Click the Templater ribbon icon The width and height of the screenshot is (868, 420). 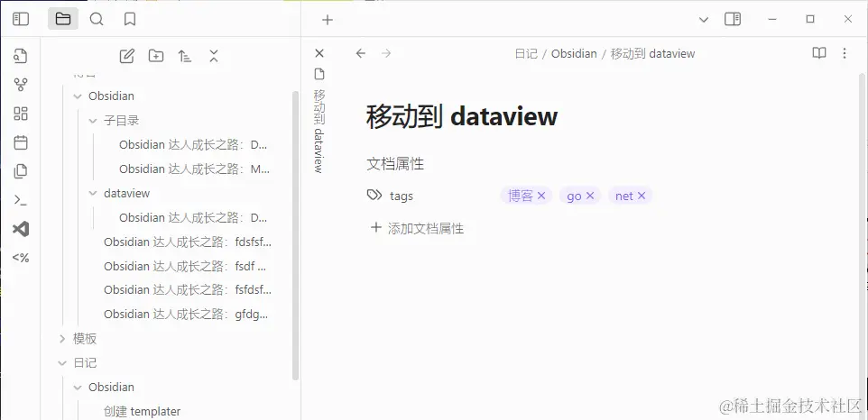click(x=21, y=258)
